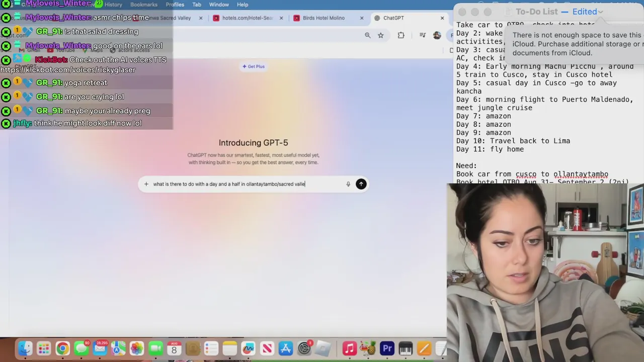This screenshot has width=644, height=362.
Task: Click the 'Day 11: fly home' line
Action: (x=490, y=149)
